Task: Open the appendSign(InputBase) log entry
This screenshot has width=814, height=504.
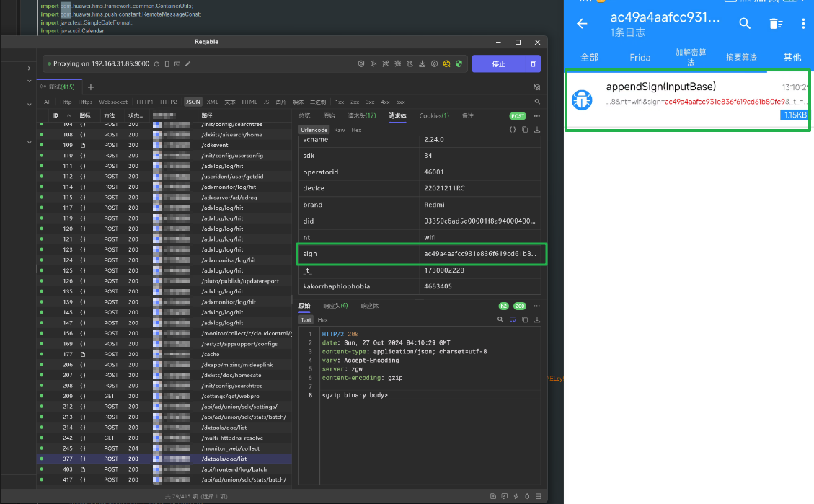Action: [x=687, y=100]
